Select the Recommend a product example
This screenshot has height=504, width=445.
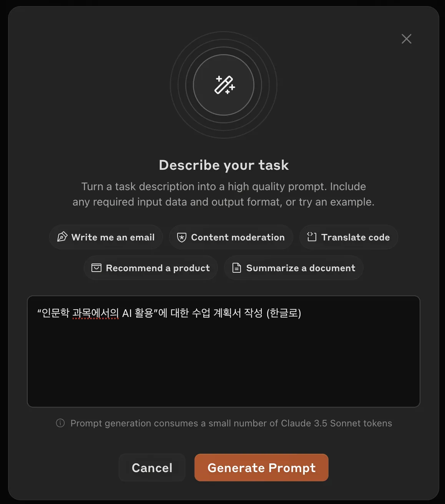pyautogui.click(x=151, y=268)
